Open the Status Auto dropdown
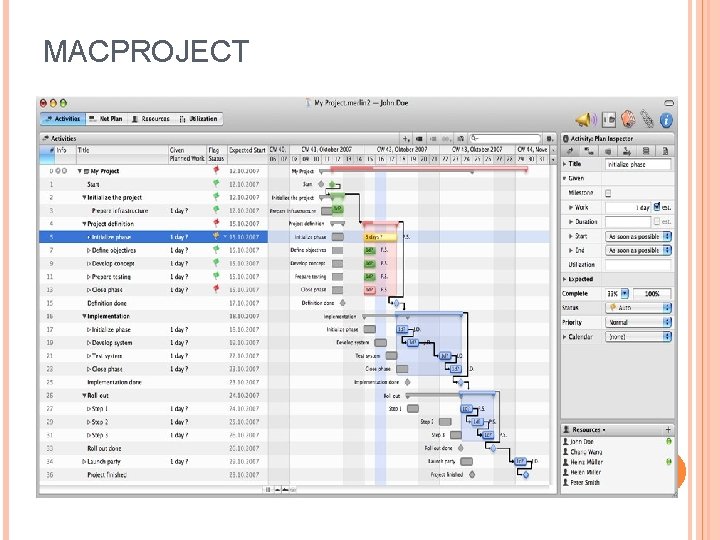This screenshot has width=720, height=540. [638, 308]
